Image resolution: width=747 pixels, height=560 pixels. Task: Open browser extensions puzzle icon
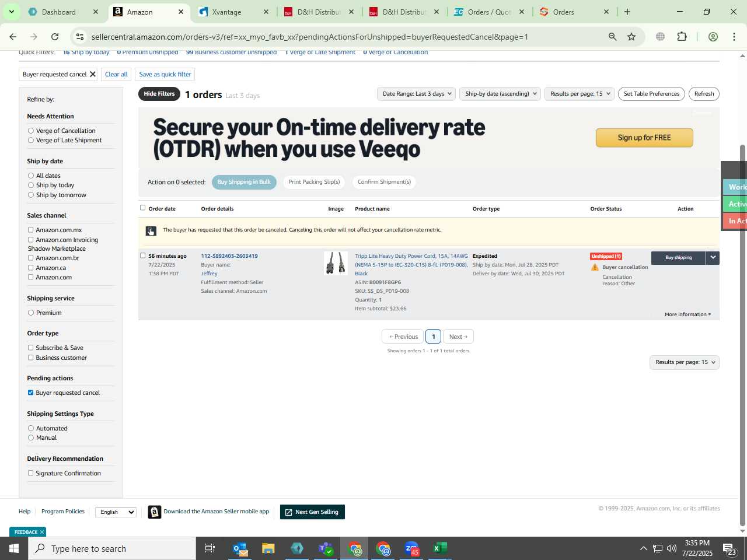click(682, 37)
